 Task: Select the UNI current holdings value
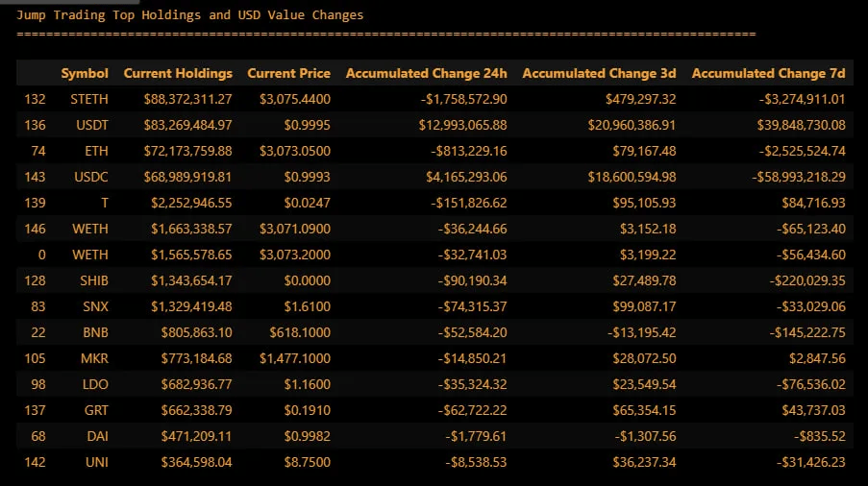(196, 463)
